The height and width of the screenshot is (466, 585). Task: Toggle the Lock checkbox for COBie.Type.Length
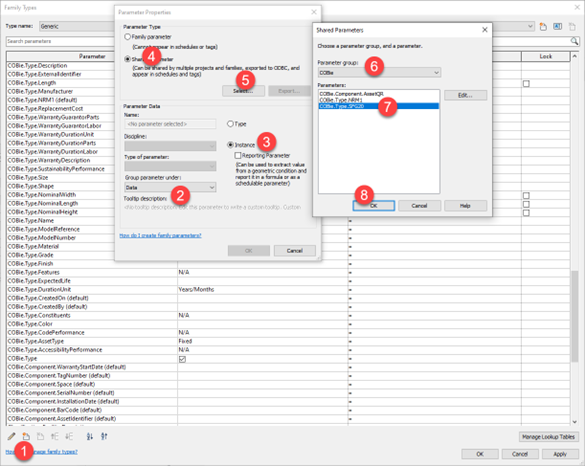click(526, 84)
